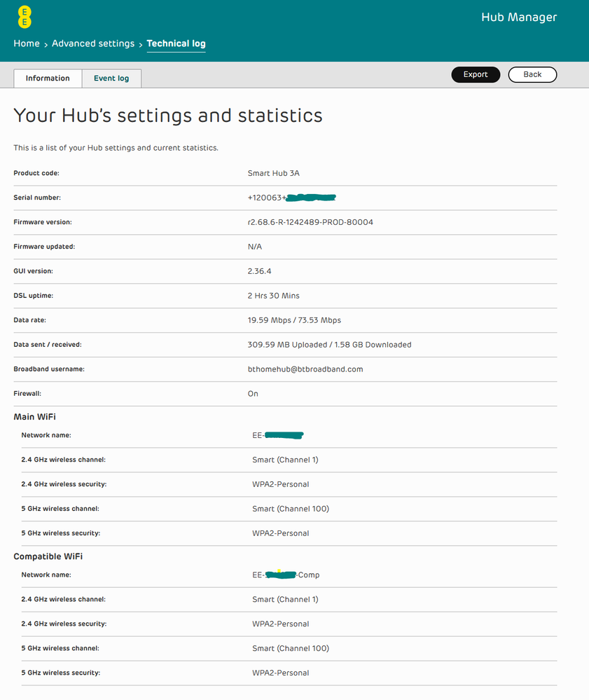Click the Compatible WiFi section heading
The width and height of the screenshot is (589, 700).
click(x=48, y=556)
